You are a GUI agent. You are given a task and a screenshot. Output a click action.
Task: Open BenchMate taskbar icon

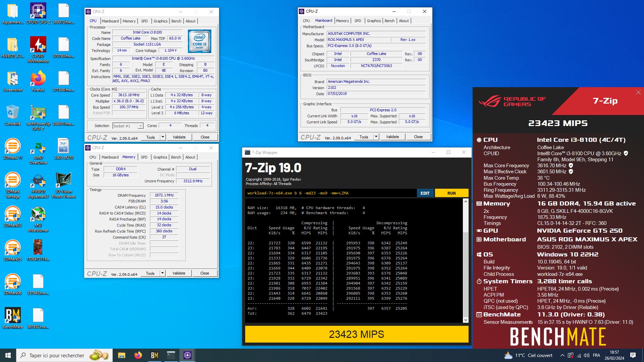click(x=154, y=355)
